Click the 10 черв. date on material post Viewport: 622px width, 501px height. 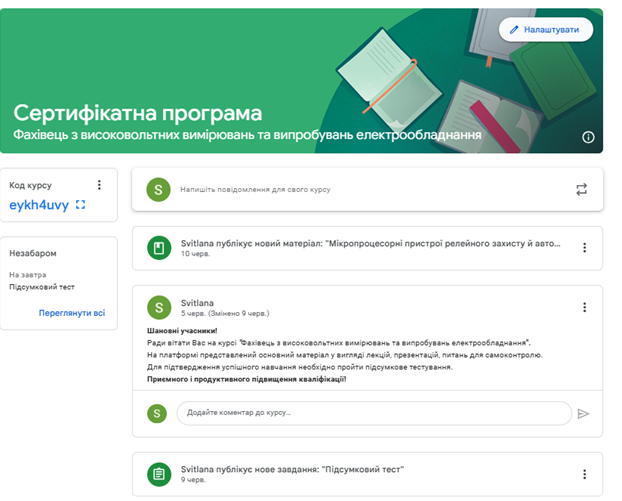196,254
